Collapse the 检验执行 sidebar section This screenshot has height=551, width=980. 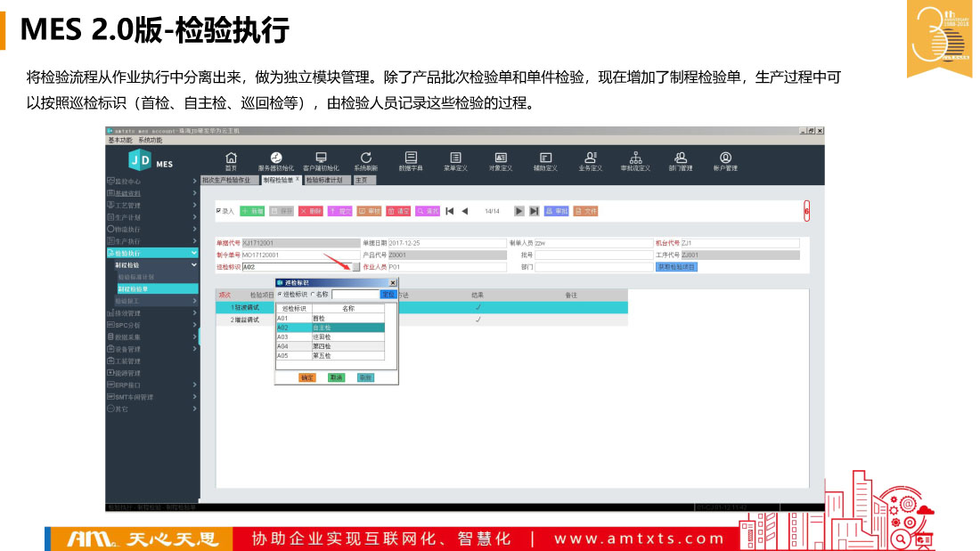pos(151,253)
